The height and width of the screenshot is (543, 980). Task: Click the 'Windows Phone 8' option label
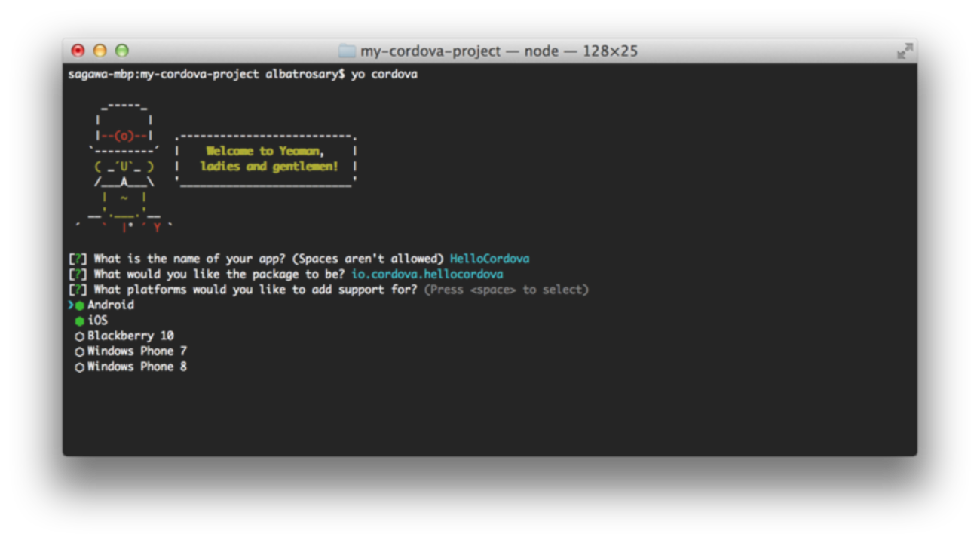click(137, 367)
